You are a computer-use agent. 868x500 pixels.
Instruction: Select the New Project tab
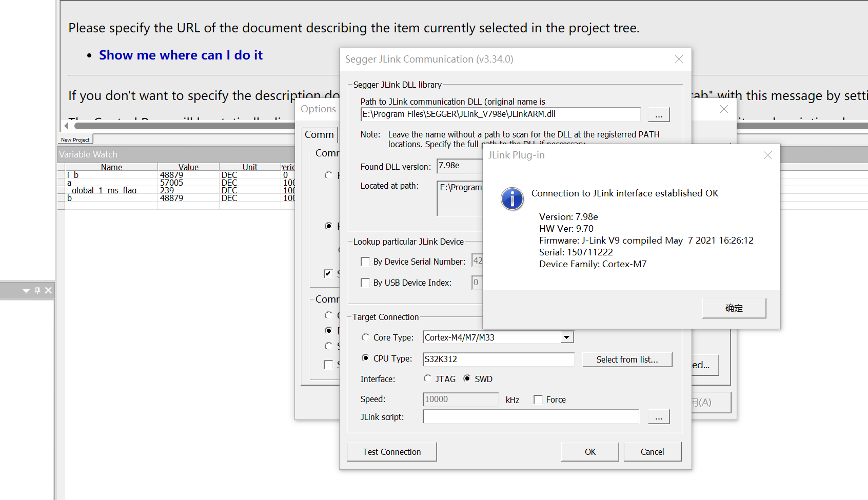75,139
